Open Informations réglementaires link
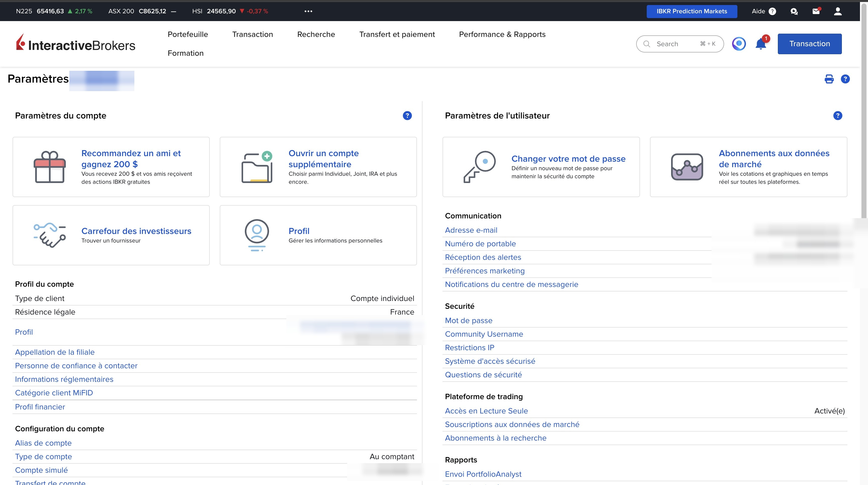 pos(64,379)
